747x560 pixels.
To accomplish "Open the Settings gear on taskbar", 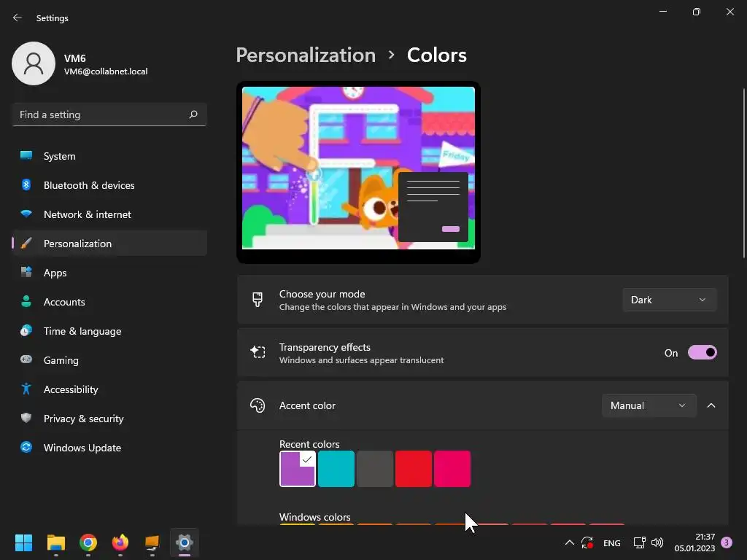I will point(185,542).
